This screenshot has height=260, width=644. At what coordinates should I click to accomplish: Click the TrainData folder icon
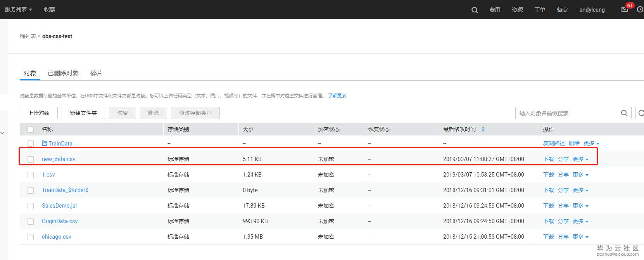[x=45, y=143]
